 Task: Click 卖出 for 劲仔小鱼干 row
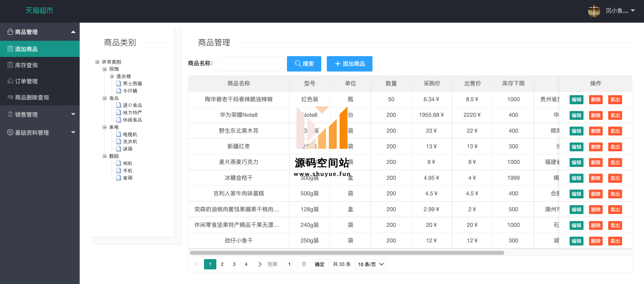(x=615, y=241)
